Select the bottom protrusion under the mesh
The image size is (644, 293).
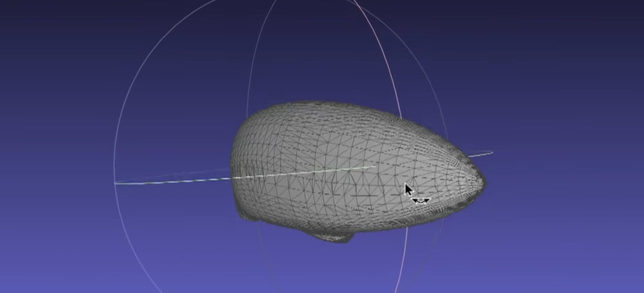coord(332,236)
